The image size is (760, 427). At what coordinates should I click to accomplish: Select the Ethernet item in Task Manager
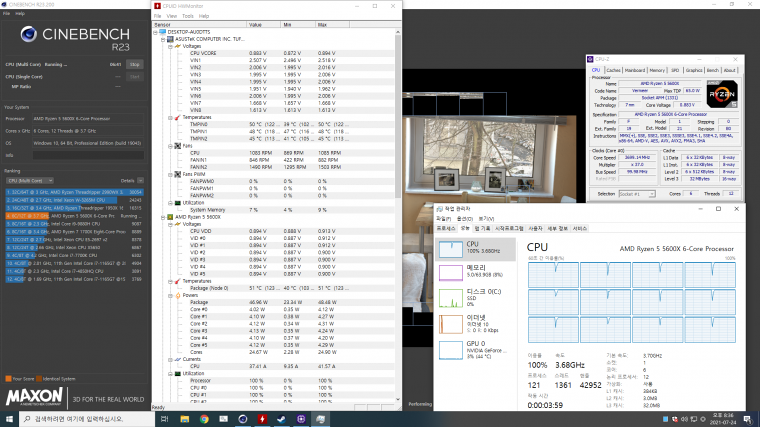pyautogui.click(x=475, y=323)
